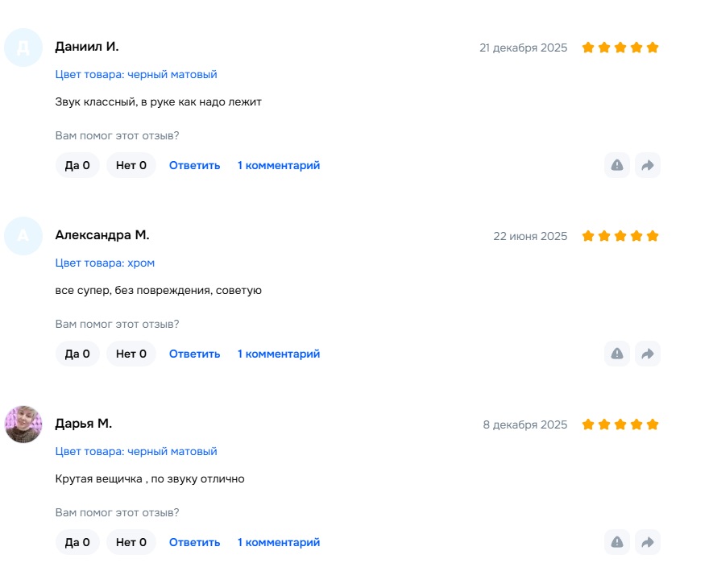The height and width of the screenshot is (588, 709).
Task: Vote "Нет" on Александра М.'s review
Action: point(131,354)
